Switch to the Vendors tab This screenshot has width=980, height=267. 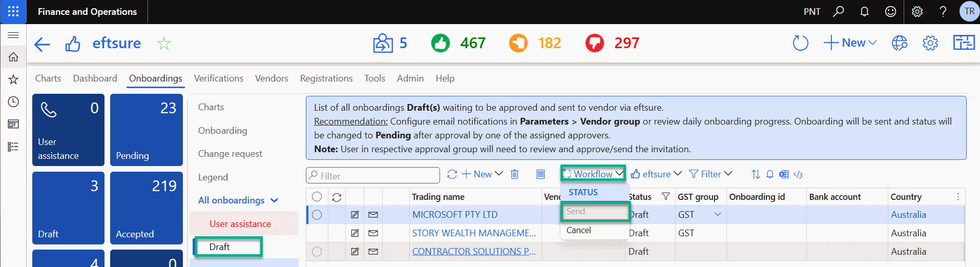pyautogui.click(x=272, y=78)
